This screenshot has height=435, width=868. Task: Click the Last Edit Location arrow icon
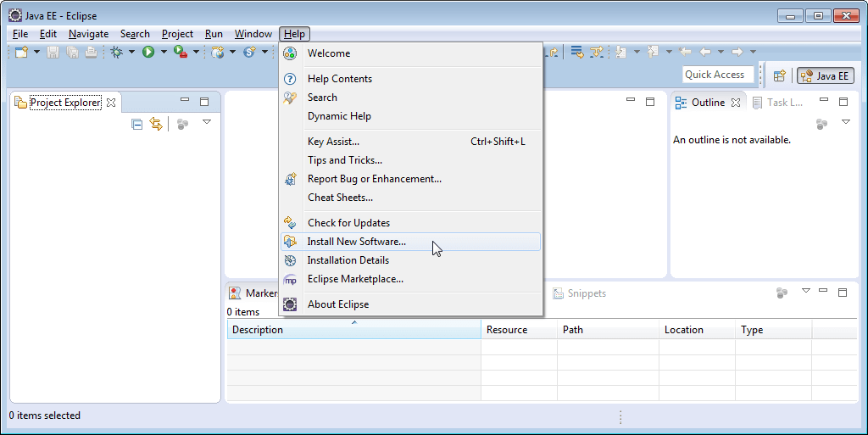685,52
